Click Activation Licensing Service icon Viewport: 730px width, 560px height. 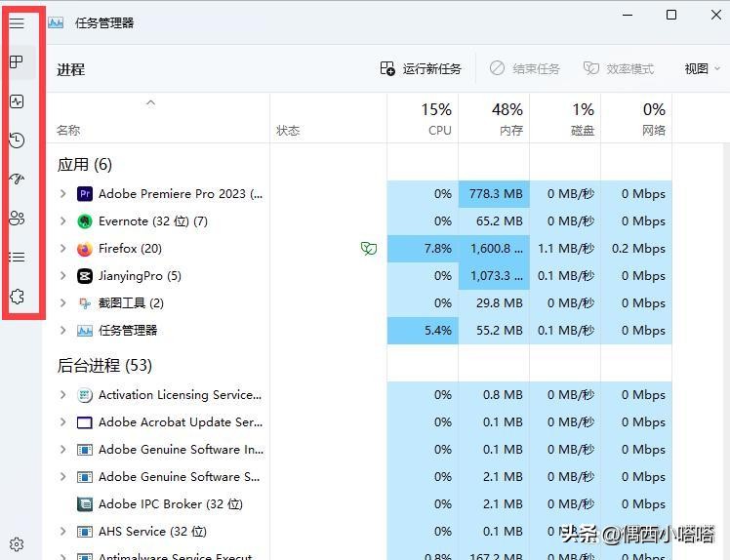click(85, 395)
